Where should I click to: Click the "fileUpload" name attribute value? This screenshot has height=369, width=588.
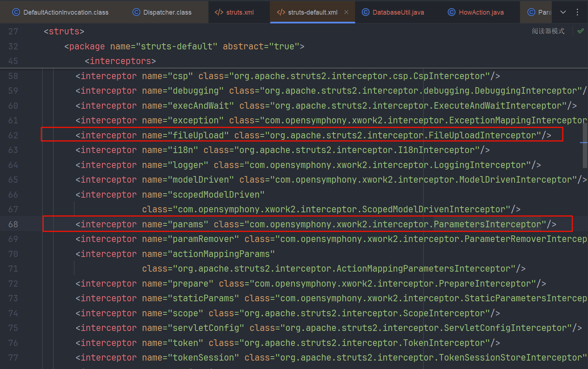(198, 135)
